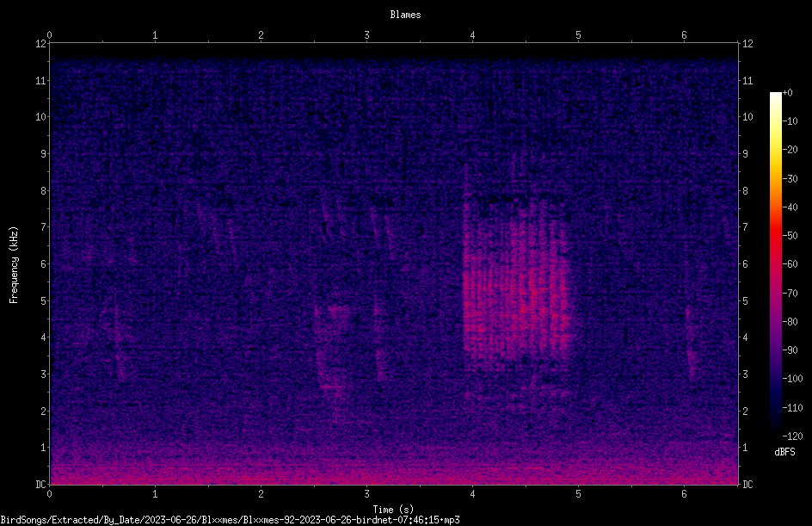
Task: Click the "-110" colorbar label
Action: [792, 408]
